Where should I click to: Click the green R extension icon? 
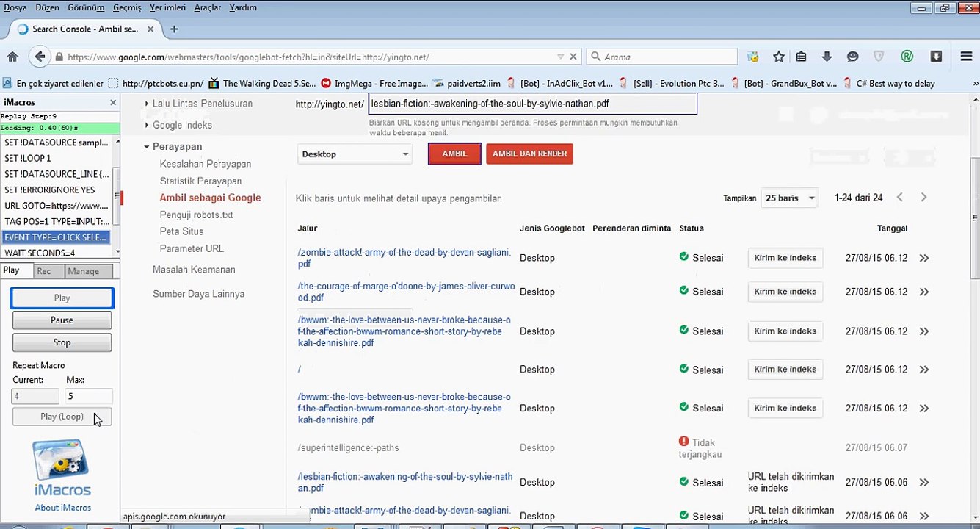pos(907,57)
